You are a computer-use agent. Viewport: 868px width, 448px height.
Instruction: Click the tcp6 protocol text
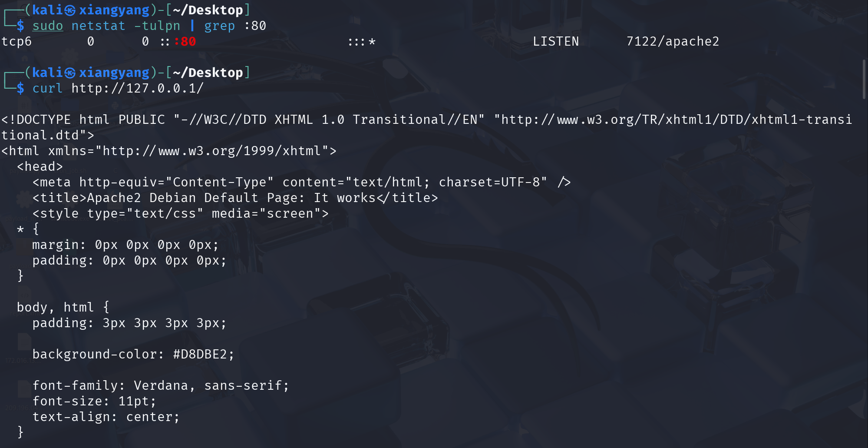pos(17,41)
